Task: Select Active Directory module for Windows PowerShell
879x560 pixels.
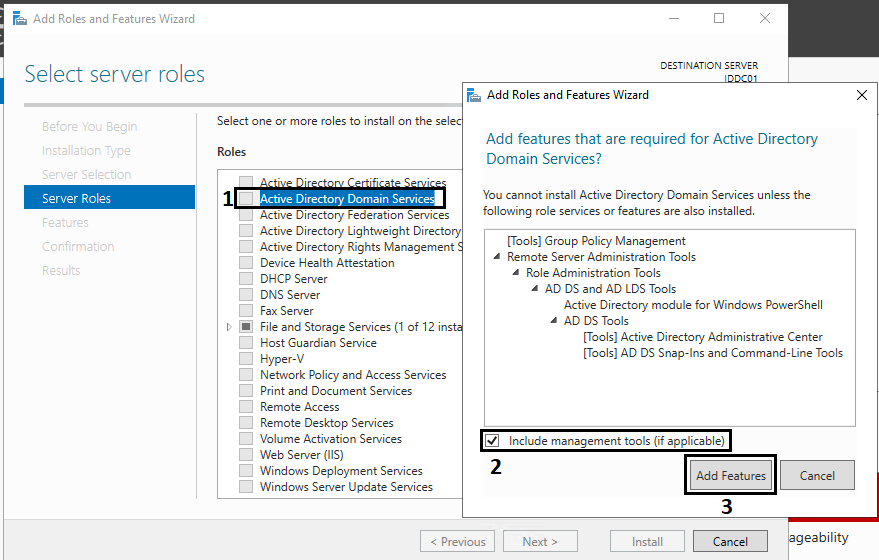Action: pyautogui.click(x=693, y=304)
